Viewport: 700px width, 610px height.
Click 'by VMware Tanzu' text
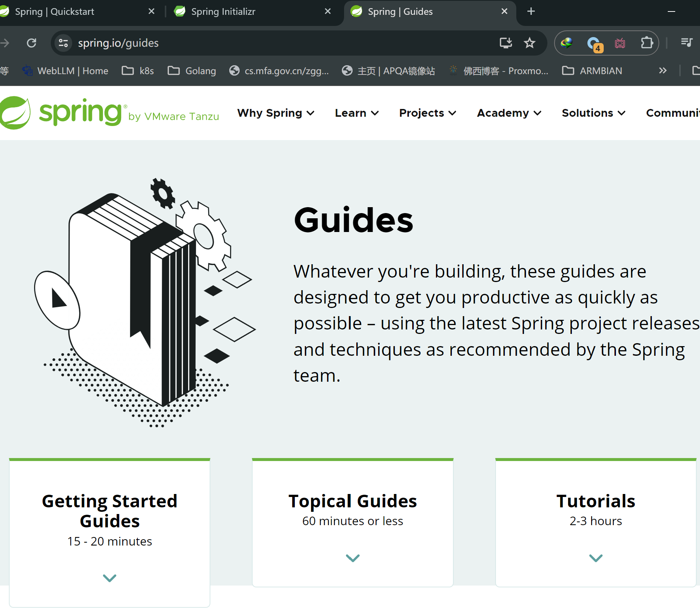click(x=174, y=116)
